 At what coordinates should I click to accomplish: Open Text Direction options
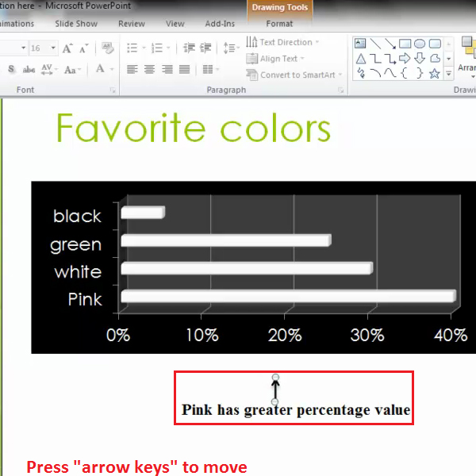tap(282, 42)
